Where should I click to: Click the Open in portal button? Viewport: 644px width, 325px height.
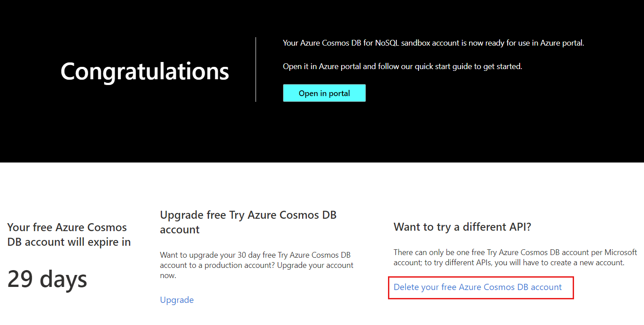324,93
